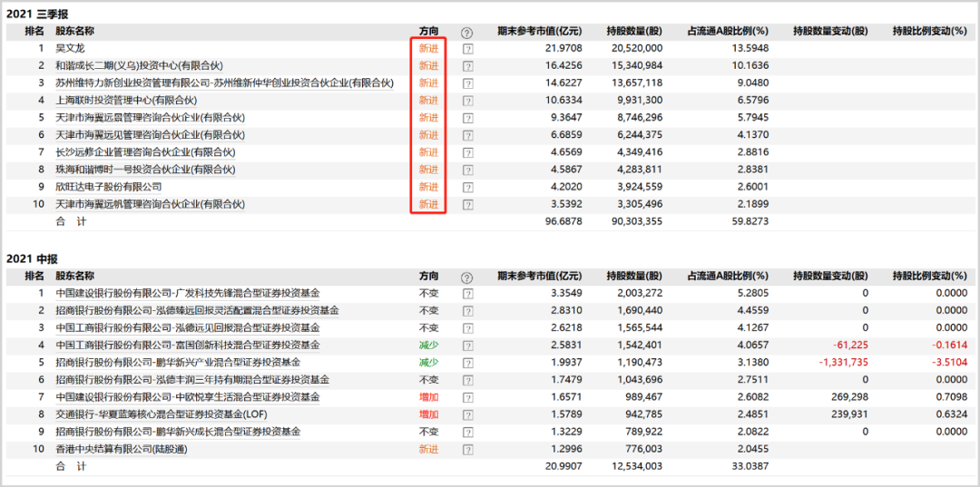Click the 2021 中报 section title

[32, 258]
